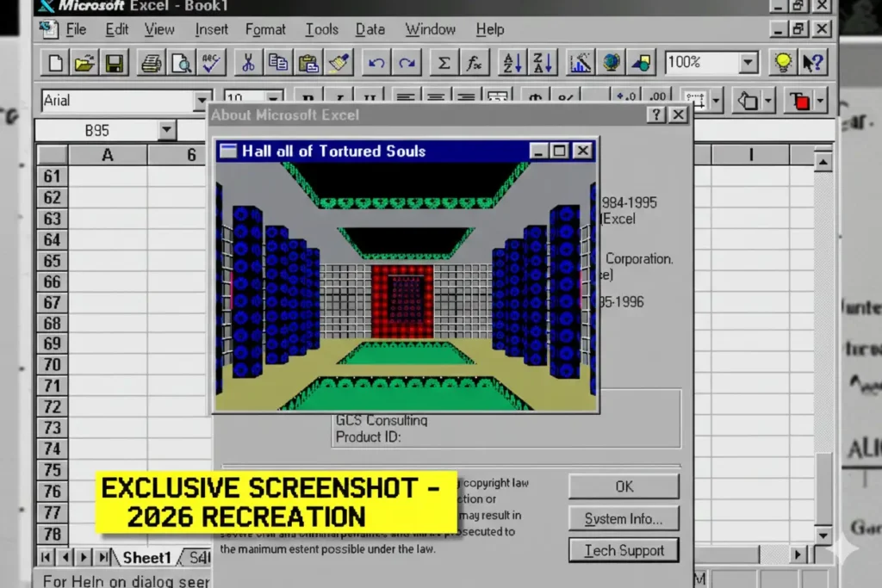Expand the Name Box dropdown arrow
This screenshot has height=588, width=882.
tap(166, 131)
